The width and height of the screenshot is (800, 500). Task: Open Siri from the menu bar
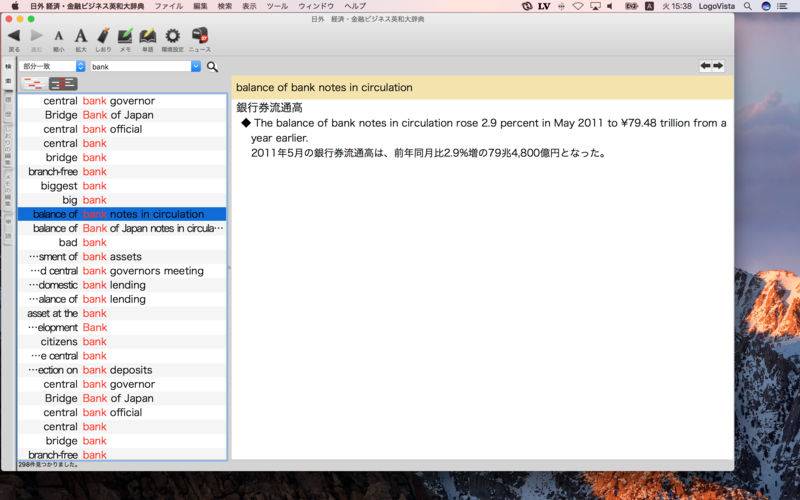tap(766, 6)
